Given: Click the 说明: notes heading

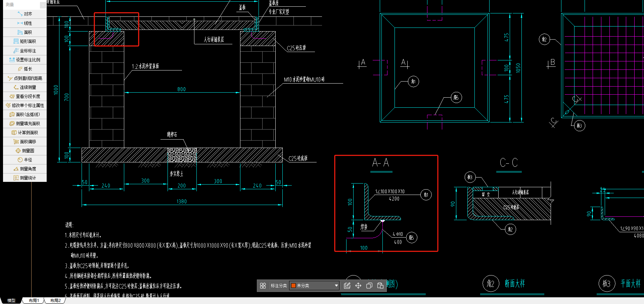Looking at the screenshot, I should pyautogui.click(x=69, y=225).
